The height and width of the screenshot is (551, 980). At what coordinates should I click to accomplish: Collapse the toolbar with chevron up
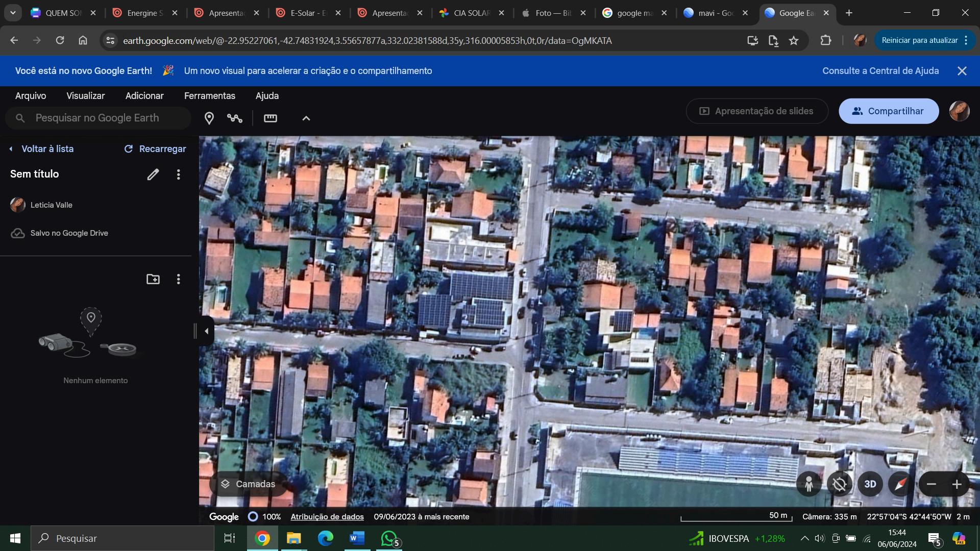pyautogui.click(x=306, y=118)
